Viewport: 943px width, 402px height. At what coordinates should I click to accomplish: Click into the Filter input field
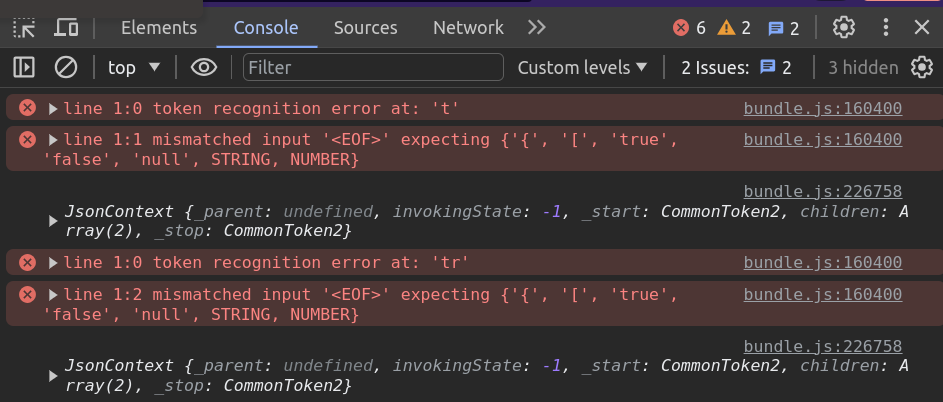(x=373, y=67)
